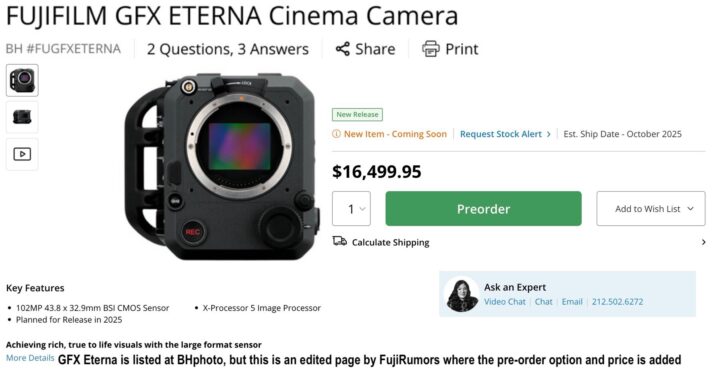
Task: Open the product video play thumbnail
Action: 22,154
